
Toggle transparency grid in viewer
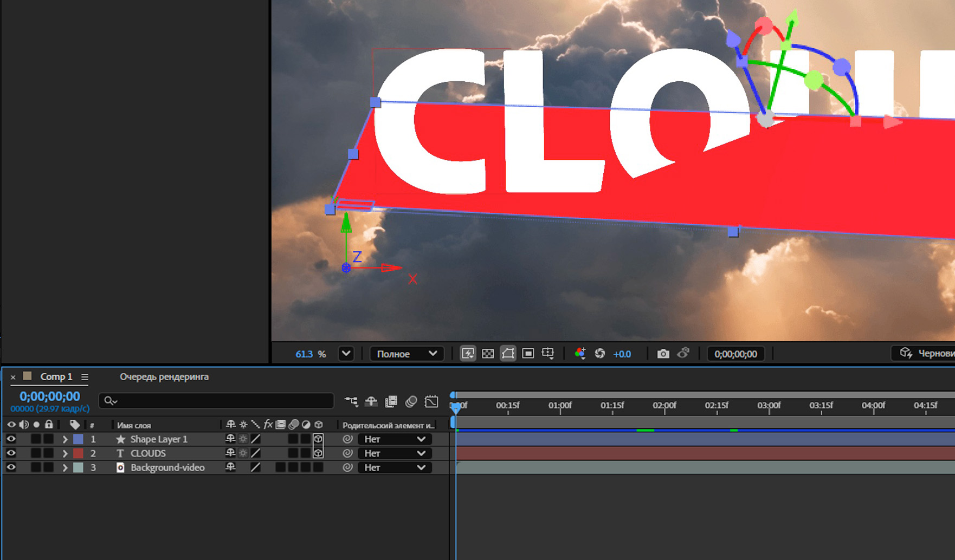488,354
